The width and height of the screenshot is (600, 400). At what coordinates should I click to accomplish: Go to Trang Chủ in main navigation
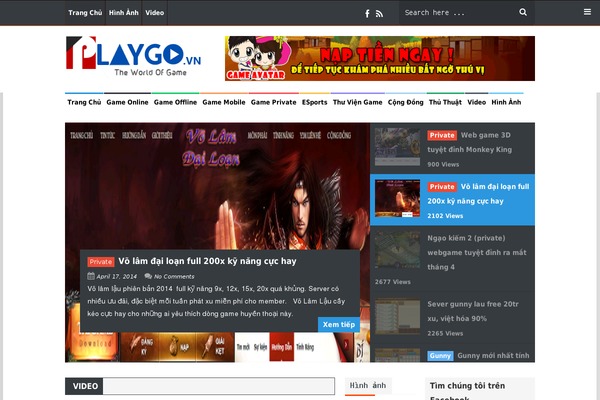(84, 102)
